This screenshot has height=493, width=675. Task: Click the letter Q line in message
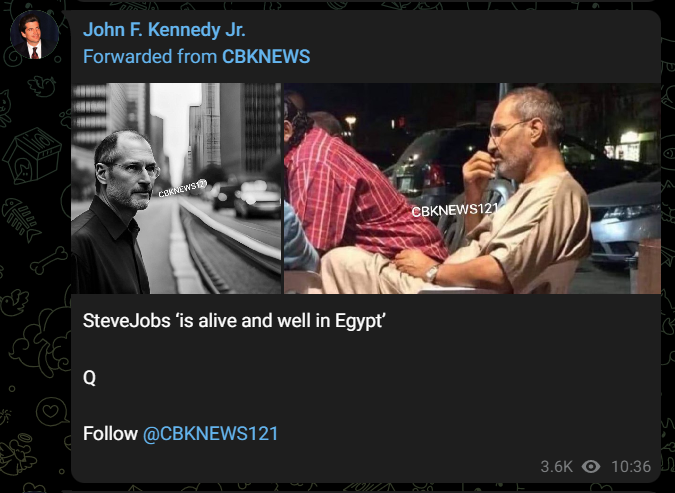click(x=89, y=378)
